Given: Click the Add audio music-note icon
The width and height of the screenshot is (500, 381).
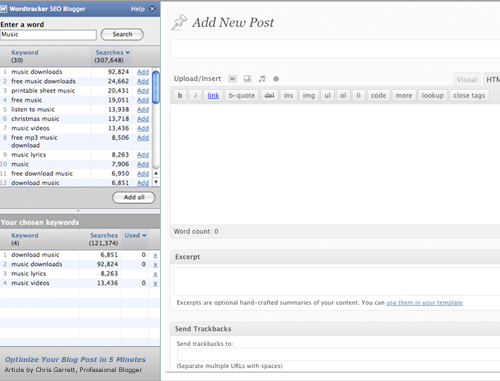Looking at the screenshot, I should [262, 79].
